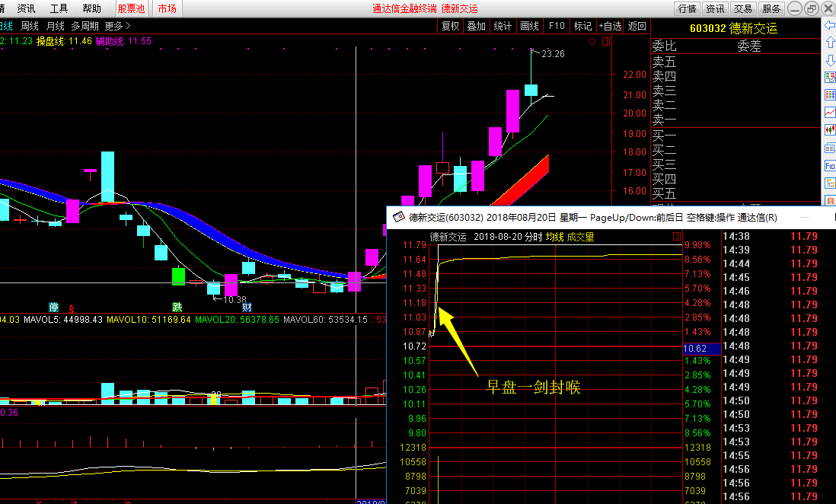Open the 工具 menu
Image resolution: width=836 pixels, height=504 pixels.
click(x=59, y=8)
